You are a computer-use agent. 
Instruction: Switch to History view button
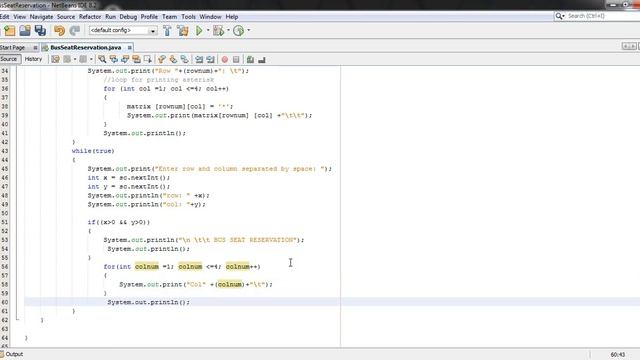pos(33,59)
